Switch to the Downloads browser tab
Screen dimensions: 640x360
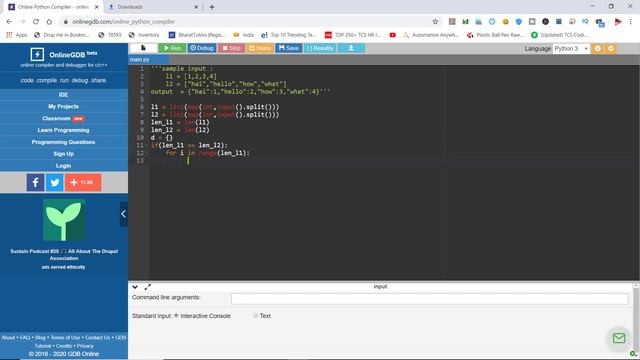click(x=152, y=7)
